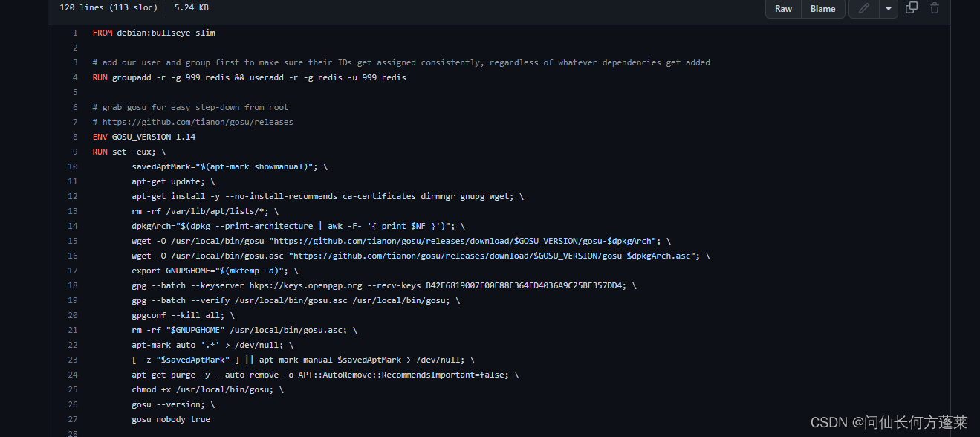Expand the edit options dropdown arrow
The height and width of the screenshot is (437, 980).
889,9
